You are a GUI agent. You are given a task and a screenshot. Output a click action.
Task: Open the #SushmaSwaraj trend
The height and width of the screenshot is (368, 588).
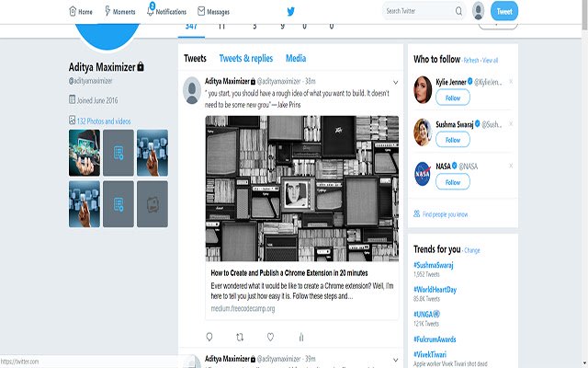click(433, 265)
